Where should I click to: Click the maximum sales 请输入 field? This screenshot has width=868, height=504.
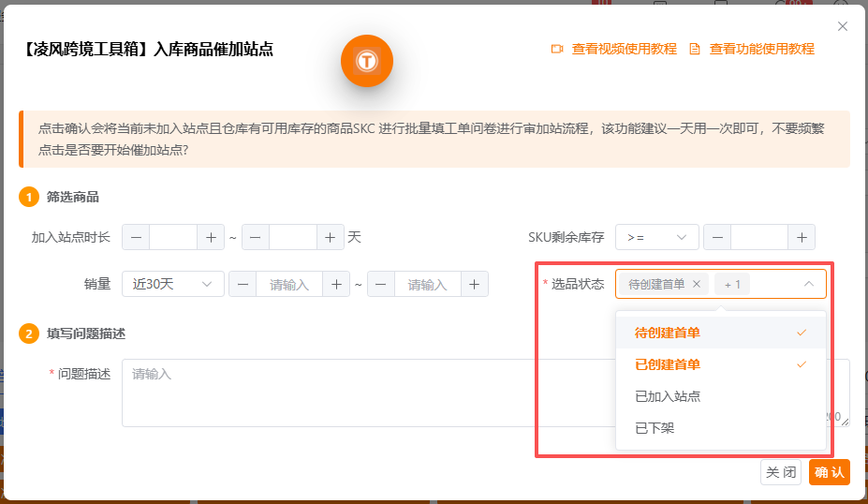pos(428,284)
